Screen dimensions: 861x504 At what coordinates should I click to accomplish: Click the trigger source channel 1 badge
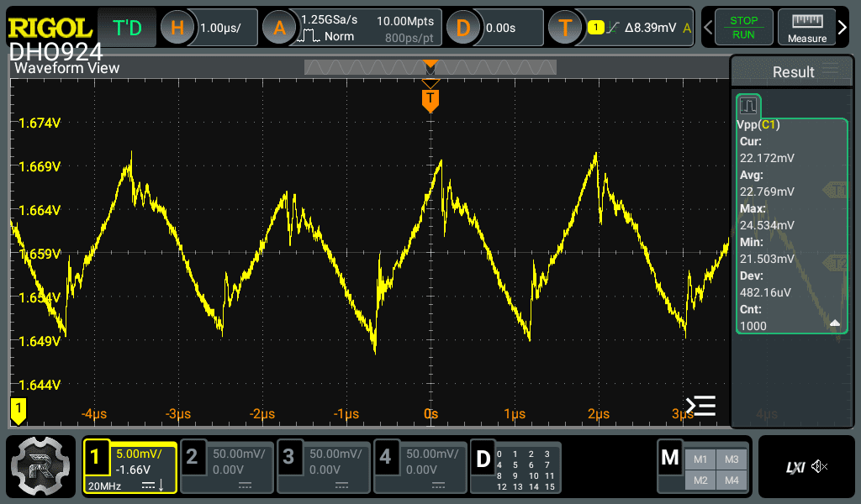pyautogui.click(x=596, y=28)
